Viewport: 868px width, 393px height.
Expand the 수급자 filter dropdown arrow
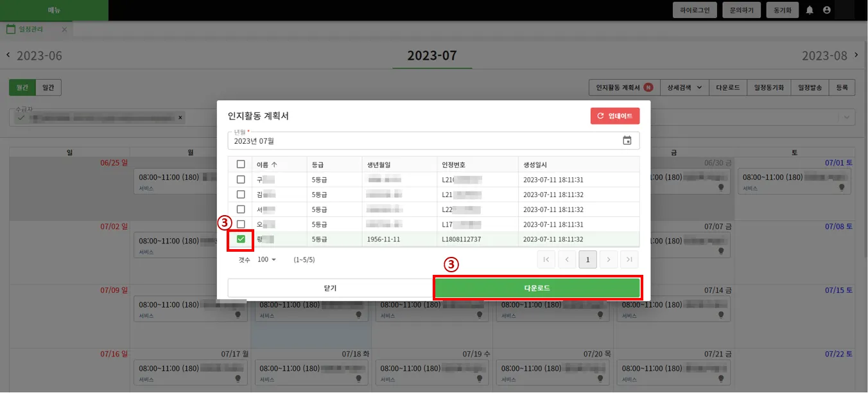847,118
